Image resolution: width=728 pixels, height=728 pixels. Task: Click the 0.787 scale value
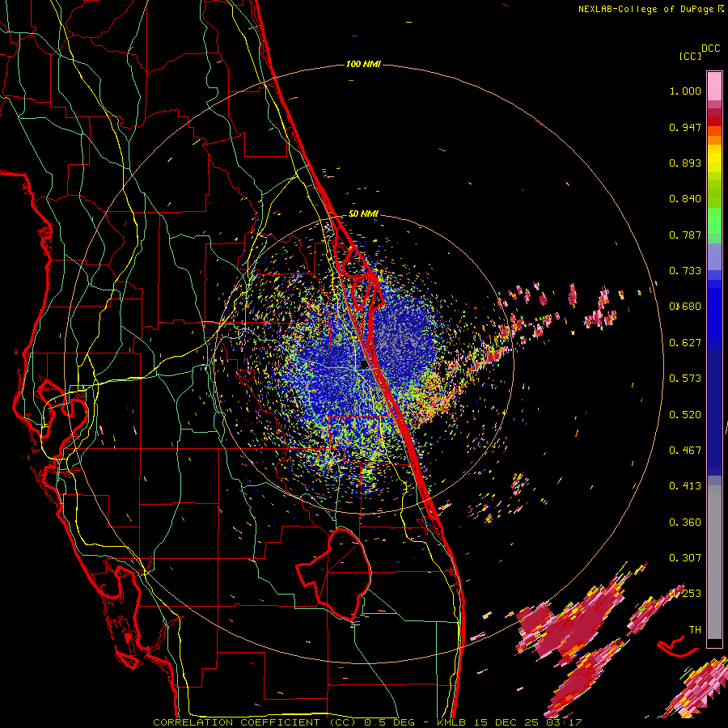click(685, 235)
